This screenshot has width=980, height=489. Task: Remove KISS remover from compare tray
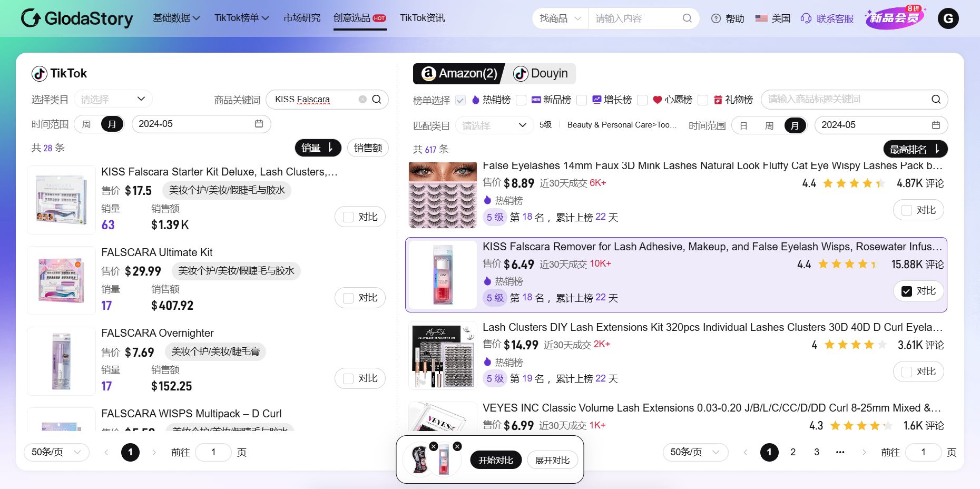click(457, 446)
